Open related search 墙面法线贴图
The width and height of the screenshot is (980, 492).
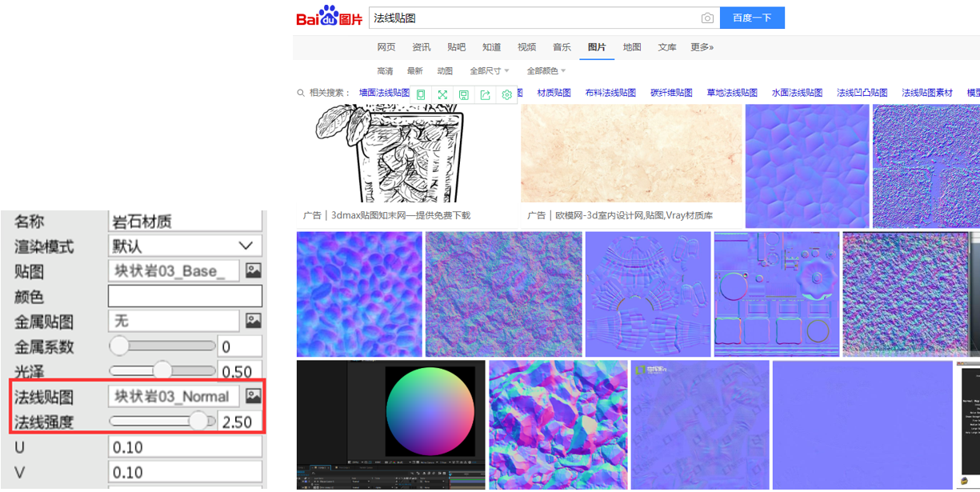(385, 93)
